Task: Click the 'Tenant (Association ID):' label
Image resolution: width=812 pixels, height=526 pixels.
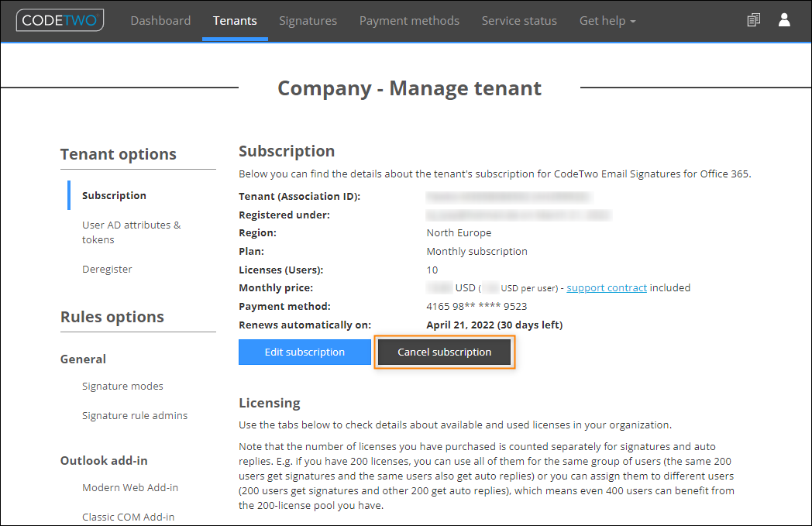Action: pos(299,197)
